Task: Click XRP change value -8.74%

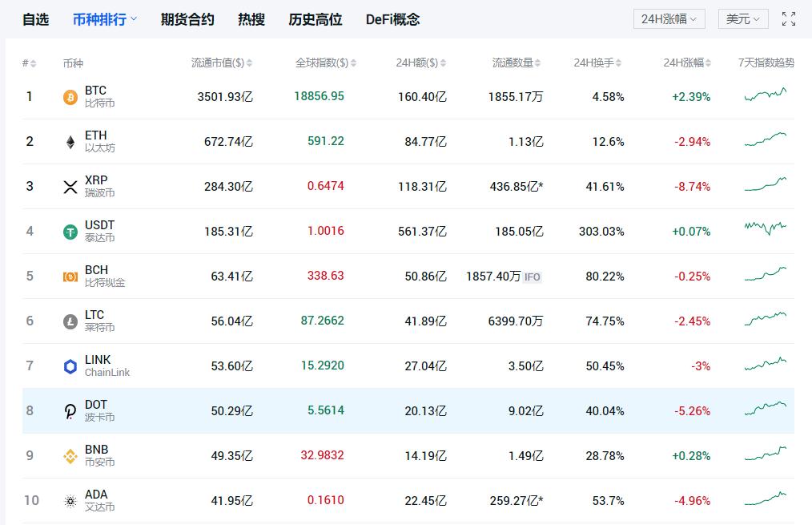Action: tap(693, 187)
